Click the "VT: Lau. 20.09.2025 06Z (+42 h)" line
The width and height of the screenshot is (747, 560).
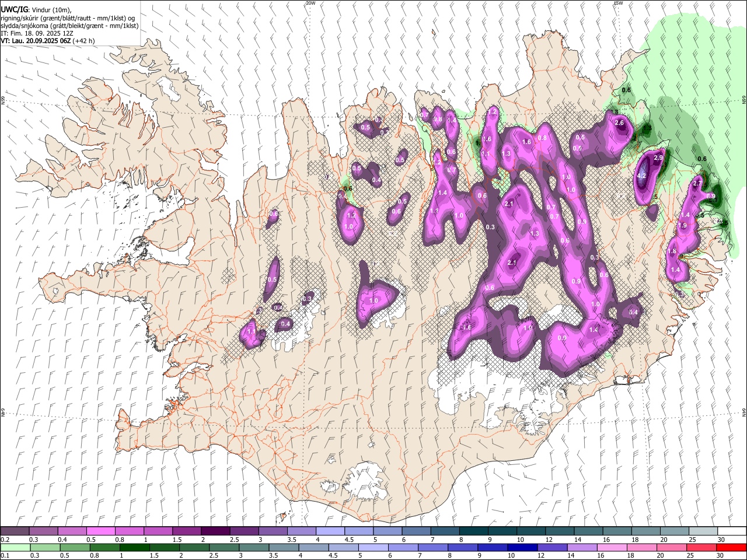tap(47, 41)
